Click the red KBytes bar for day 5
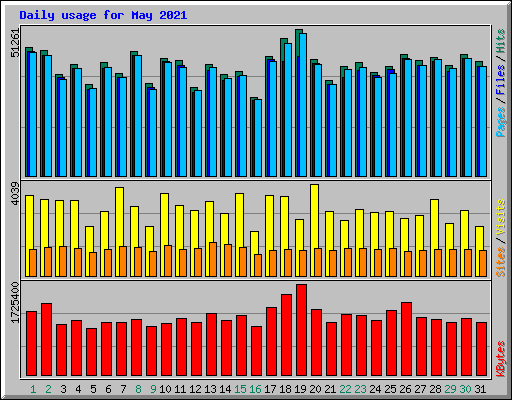 91,352
